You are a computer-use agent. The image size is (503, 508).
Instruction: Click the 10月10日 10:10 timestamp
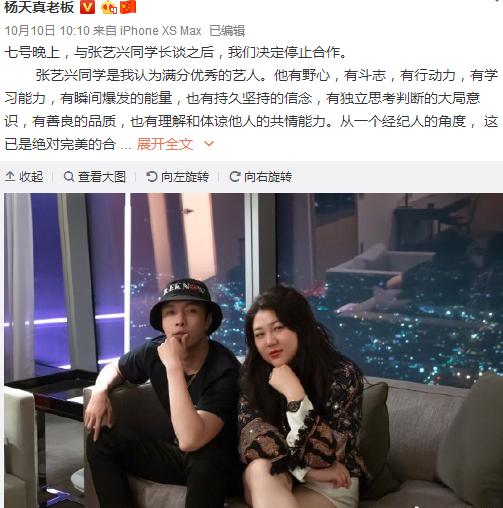tap(47, 31)
